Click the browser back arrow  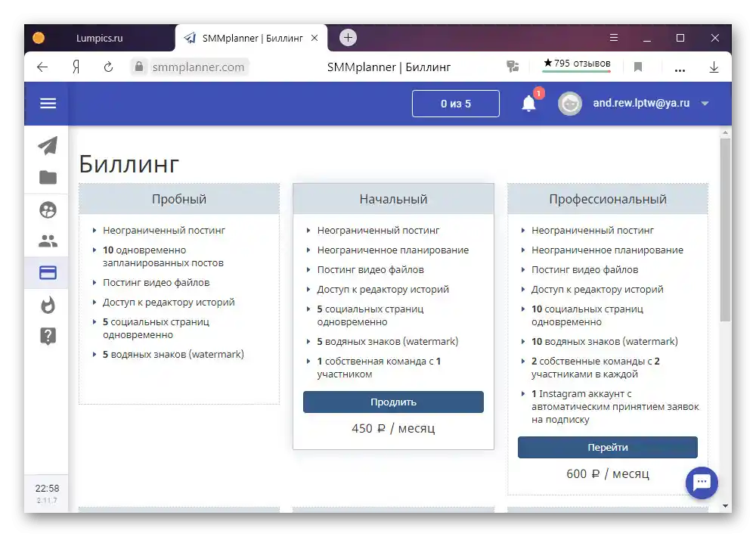click(x=42, y=67)
